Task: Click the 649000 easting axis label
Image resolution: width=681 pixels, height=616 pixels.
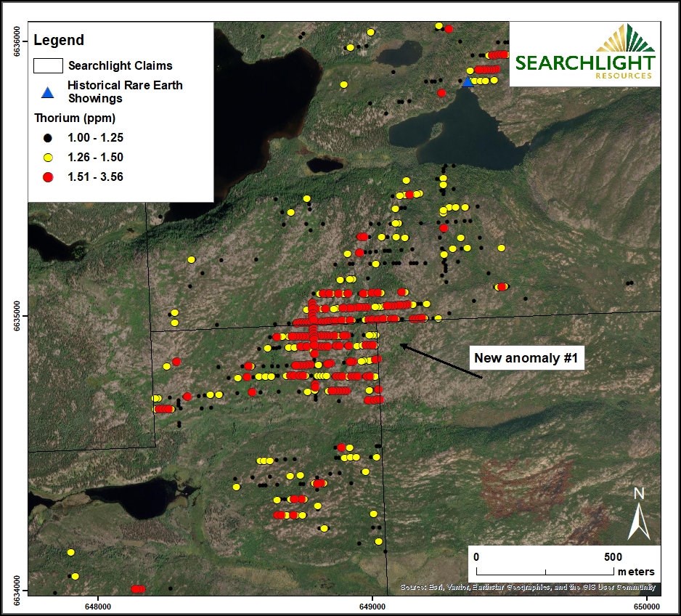Action: pyautogui.click(x=372, y=604)
